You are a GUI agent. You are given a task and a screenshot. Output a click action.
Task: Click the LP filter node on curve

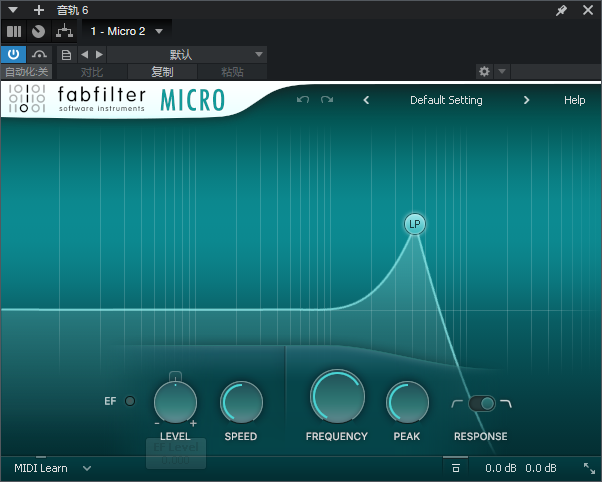(x=415, y=224)
